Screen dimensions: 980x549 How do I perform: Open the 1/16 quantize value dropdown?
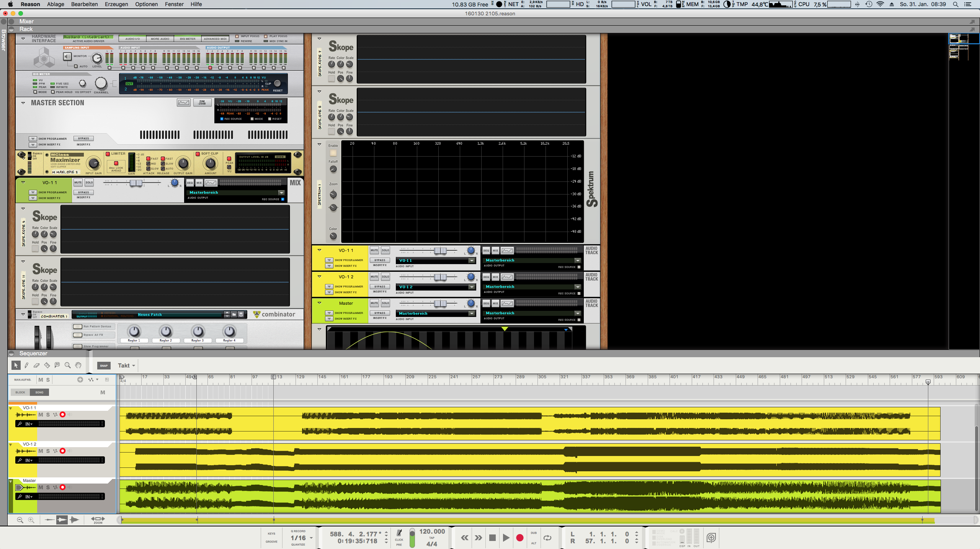coord(302,538)
